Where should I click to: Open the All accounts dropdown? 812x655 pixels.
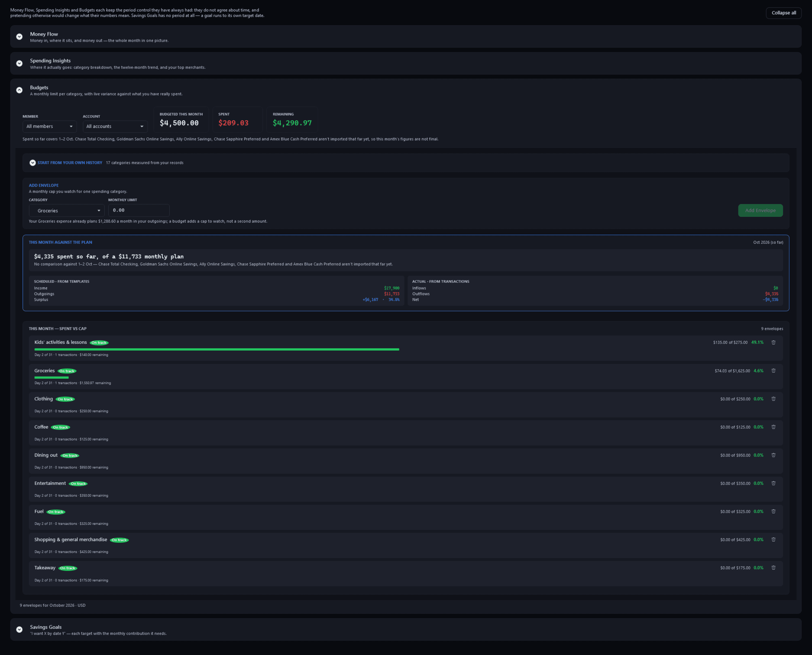pyautogui.click(x=115, y=126)
